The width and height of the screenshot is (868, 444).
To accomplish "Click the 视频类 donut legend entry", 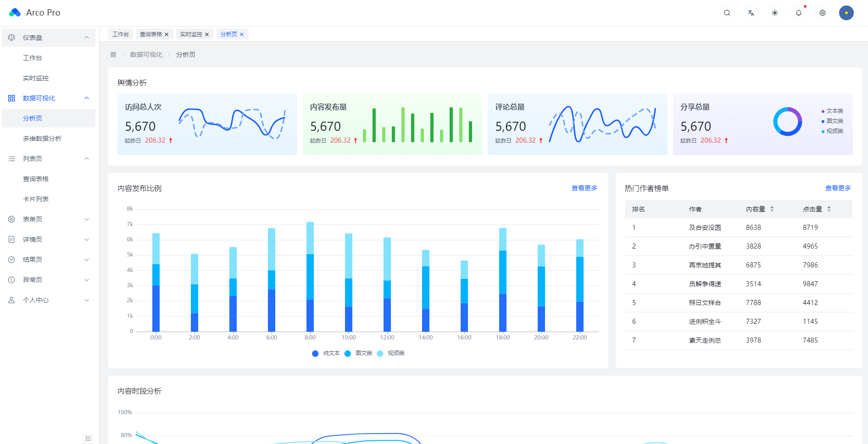I will [832, 131].
